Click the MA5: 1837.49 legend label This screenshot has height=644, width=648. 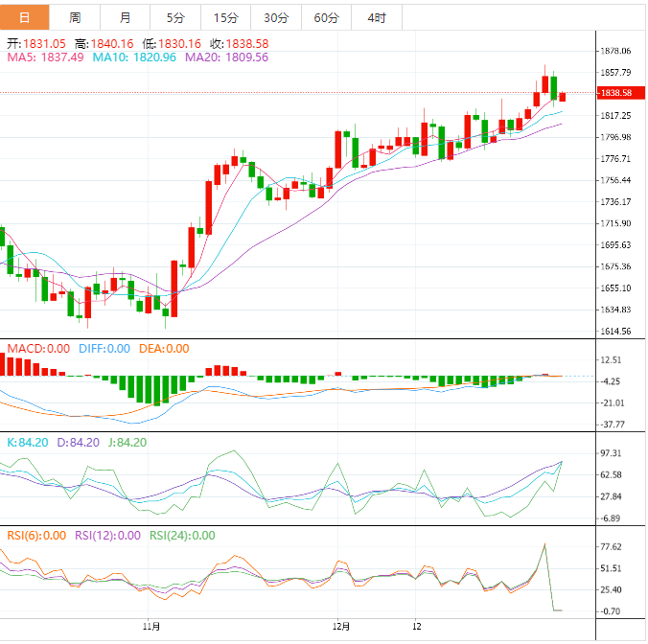click(46, 57)
